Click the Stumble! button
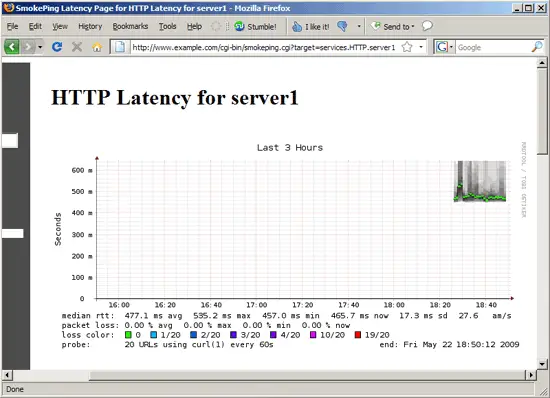The image size is (550, 398). [x=255, y=27]
